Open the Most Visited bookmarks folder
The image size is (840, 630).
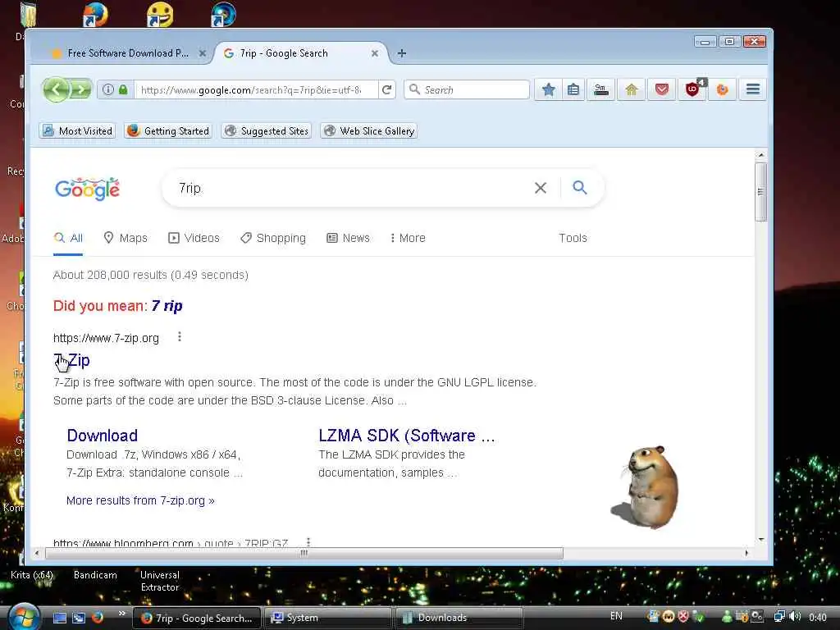click(77, 130)
